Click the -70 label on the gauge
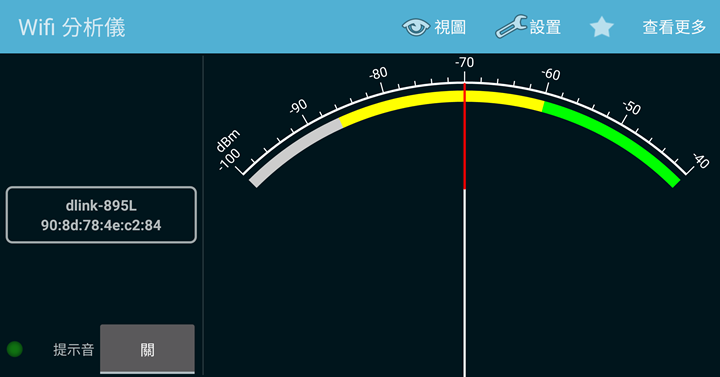The height and width of the screenshot is (377, 720). pyautogui.click(x=464, y=62)
